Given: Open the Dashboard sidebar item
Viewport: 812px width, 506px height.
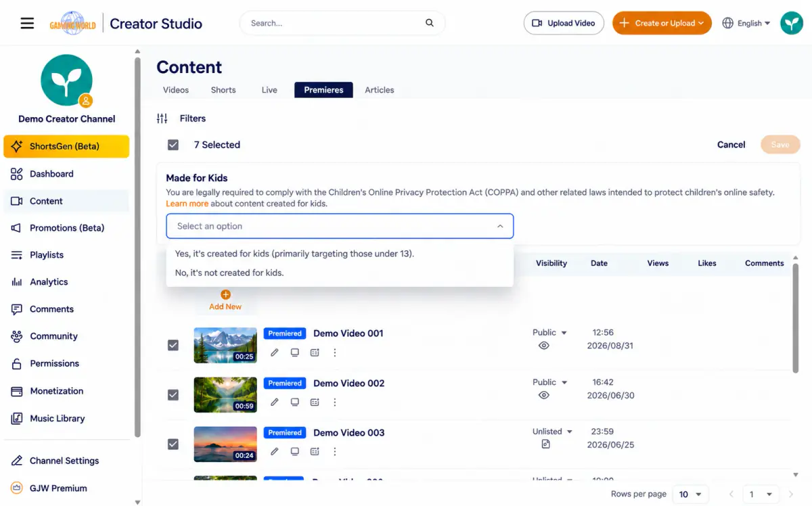Looking at the screenshot, I should click(x=66, y=174).
